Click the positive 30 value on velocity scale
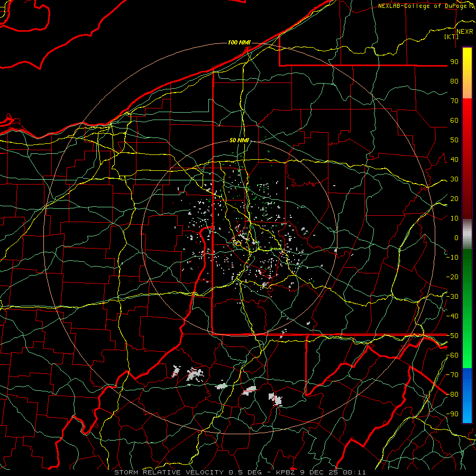The width and height of the screenshot is (476, 476). [454, 179]
